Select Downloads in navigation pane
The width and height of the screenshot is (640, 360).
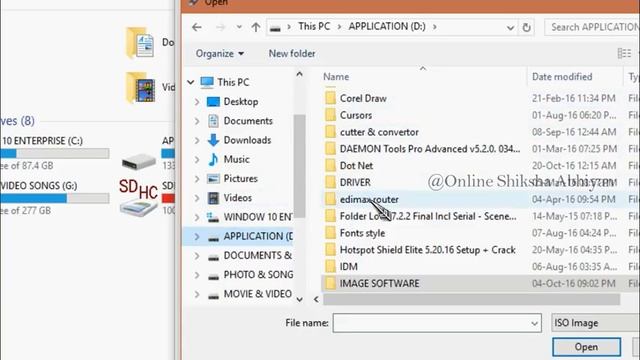[x=247, y=140]
